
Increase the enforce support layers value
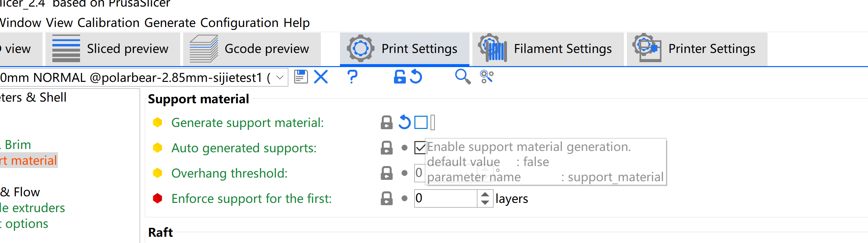(485, 195)
